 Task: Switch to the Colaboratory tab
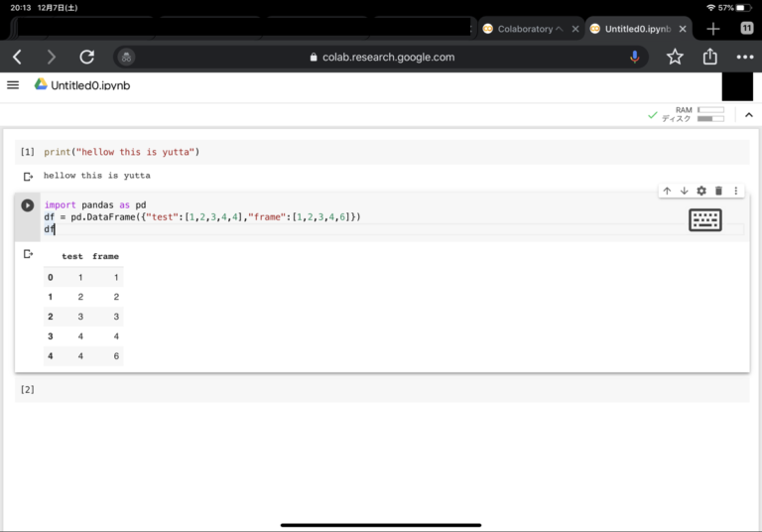point(525,29)
